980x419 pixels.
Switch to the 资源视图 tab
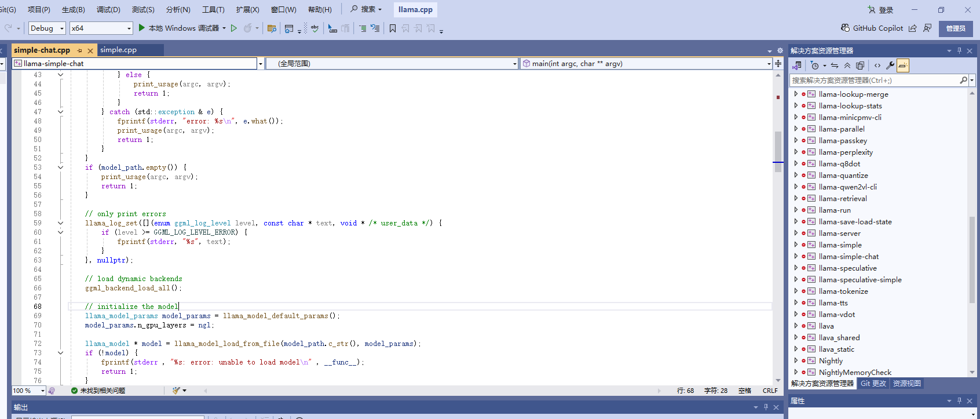(x=906, y=384)
